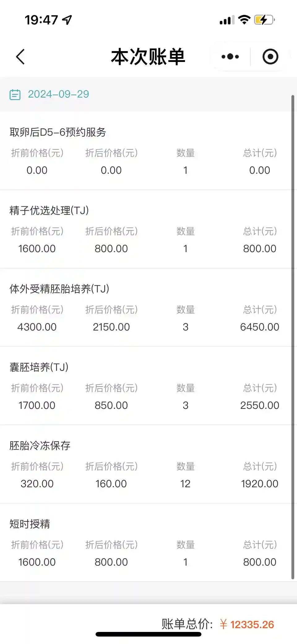Select the 精子优选处理(TJ) item
Viewport: 297px width, 644px height.
49,211
